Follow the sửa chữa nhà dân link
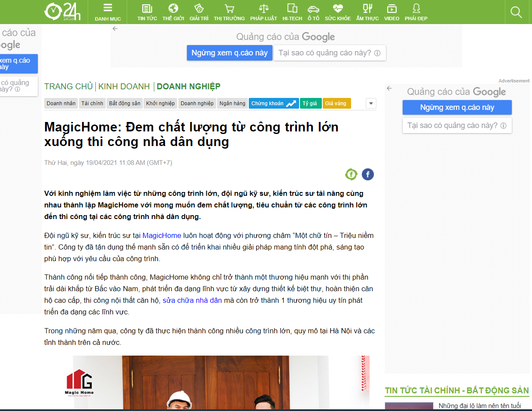Screen dimensions: 532x411 coord(192,301)
